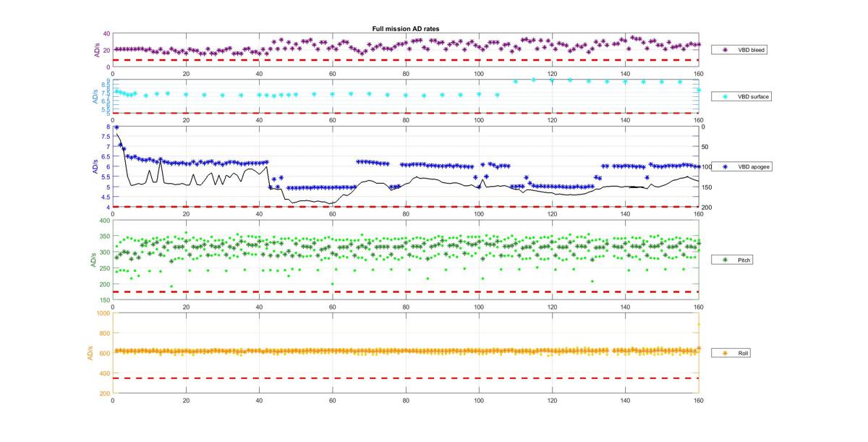Click the 8.5 tick on VBD surface axis
This screenshot has height=442, width=868.
pos(106,83)
